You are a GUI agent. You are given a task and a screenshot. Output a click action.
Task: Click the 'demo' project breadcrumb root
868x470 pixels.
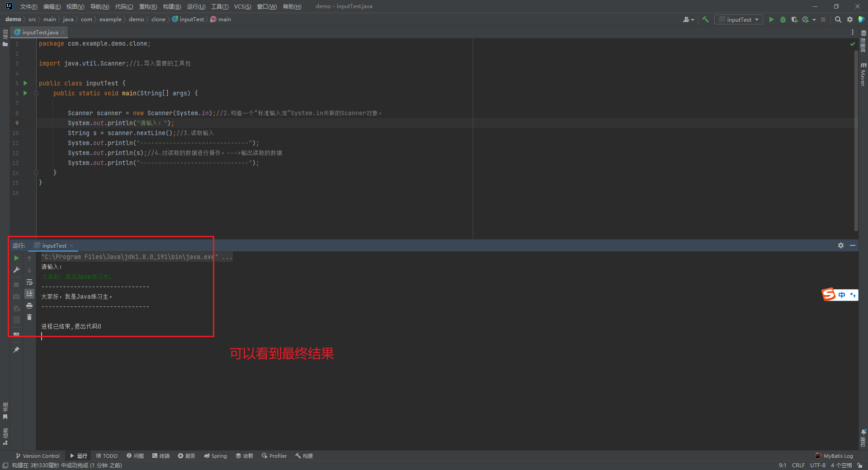coord(13,19)
